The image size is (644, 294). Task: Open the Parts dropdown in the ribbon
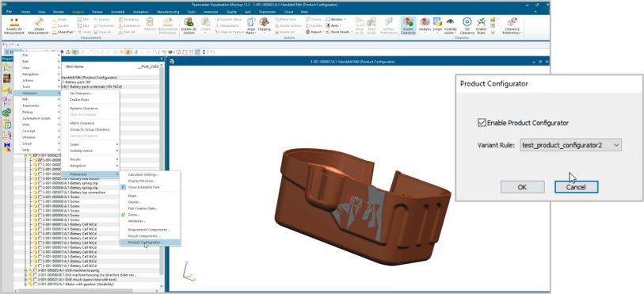(x=334, y=25)
